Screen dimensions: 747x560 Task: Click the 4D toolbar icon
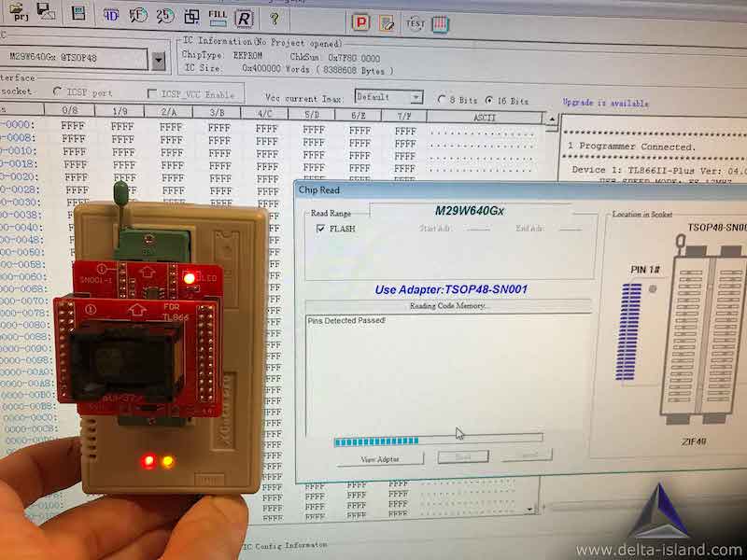click(x=111, y=15)
